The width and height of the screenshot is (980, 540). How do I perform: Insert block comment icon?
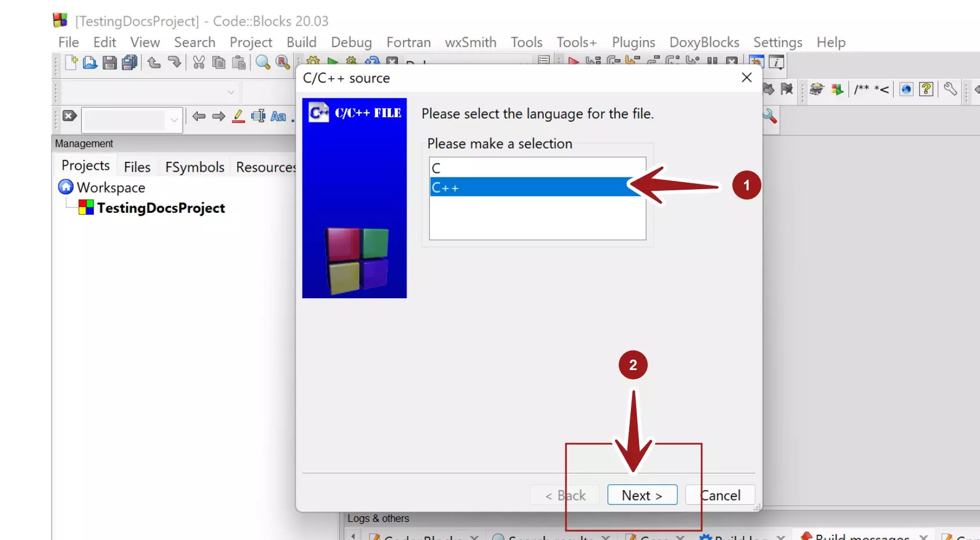[x=862, y=89]
